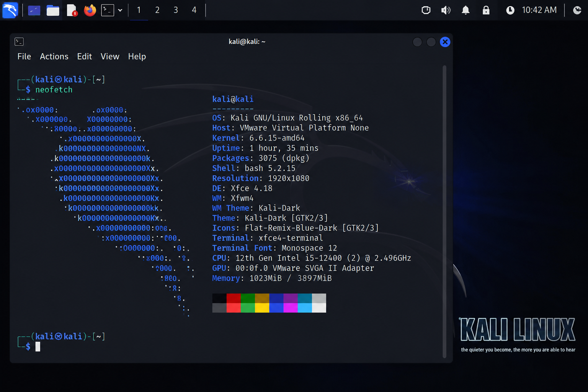Open the terminal emulator launcher

pos(108,10)
